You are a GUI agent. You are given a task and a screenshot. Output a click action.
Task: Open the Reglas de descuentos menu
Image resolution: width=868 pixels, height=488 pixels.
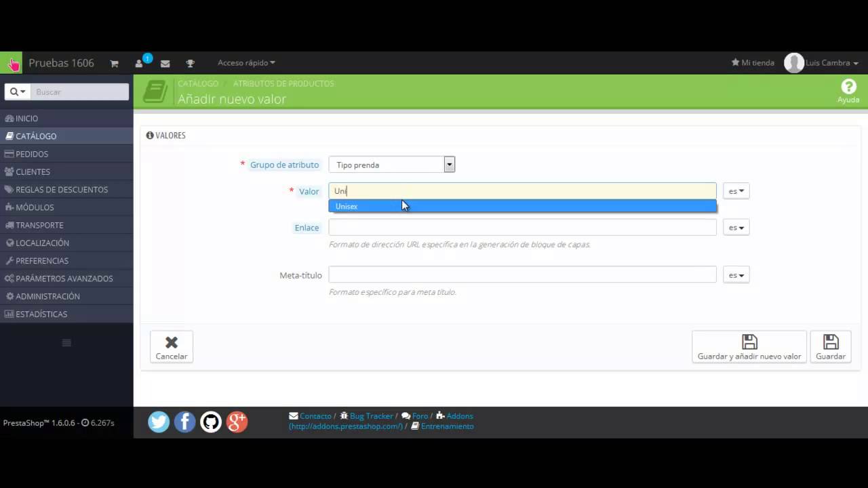[x=66, y=190]
